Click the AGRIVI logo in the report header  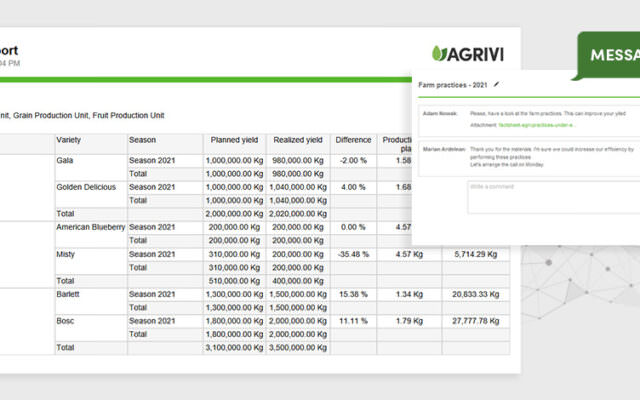tap(468, 54)
